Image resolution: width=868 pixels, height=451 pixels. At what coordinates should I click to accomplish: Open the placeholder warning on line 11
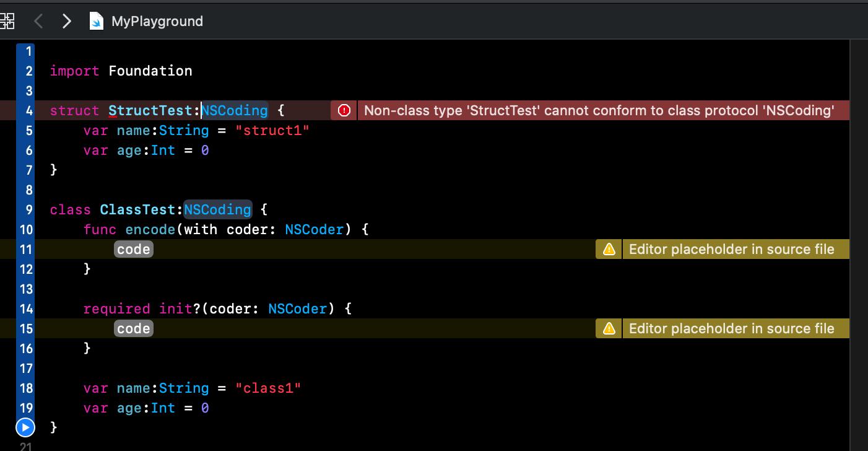click(x=732, y=249)
